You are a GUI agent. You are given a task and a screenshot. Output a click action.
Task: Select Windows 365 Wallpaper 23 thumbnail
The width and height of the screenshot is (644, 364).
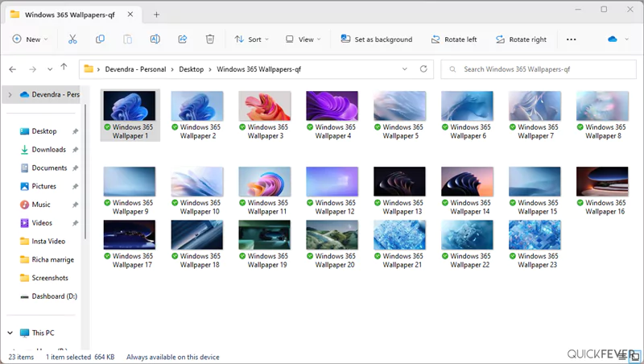pyautogui.click(x=535, y=235)
